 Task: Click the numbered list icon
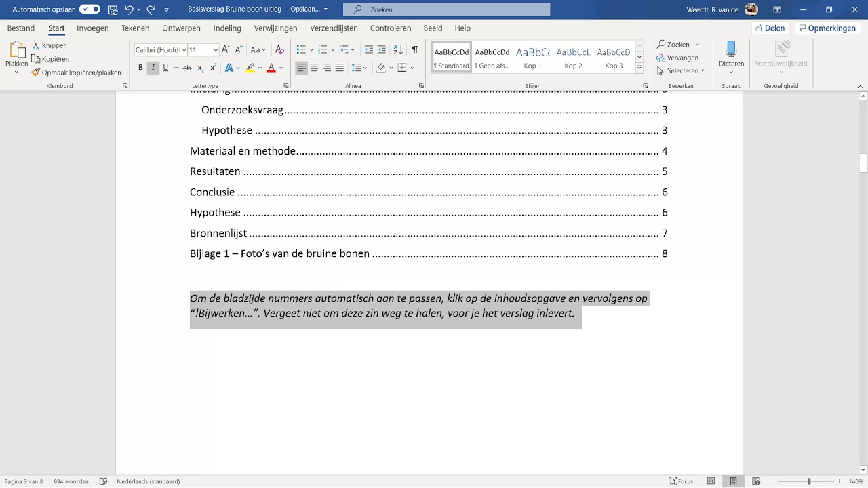pyautogui.click(x=323, y=50)
